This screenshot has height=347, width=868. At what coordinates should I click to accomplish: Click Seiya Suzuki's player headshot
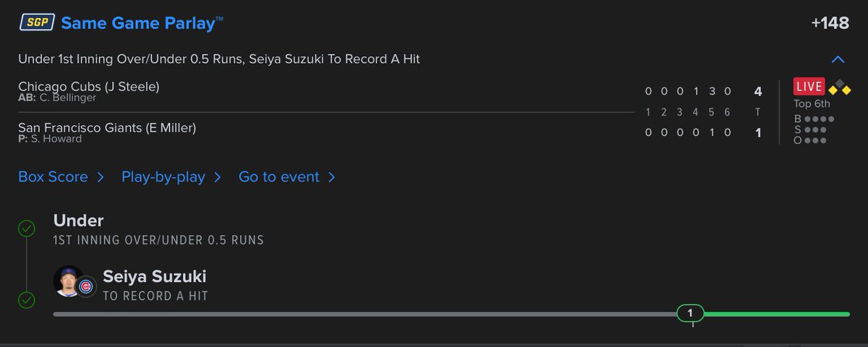[x=68, y=280]
